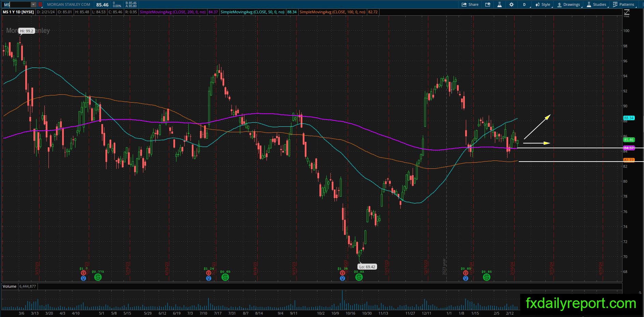Open the red symbol link color selector
Viewport: 644px width, 317px height.
pyautogui.click(x=40, y=4)
